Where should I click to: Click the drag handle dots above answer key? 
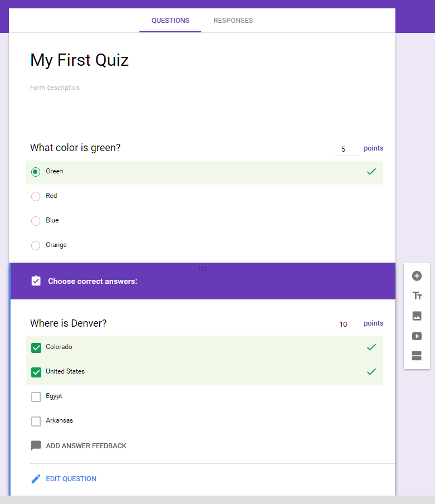tap(202, 269)
